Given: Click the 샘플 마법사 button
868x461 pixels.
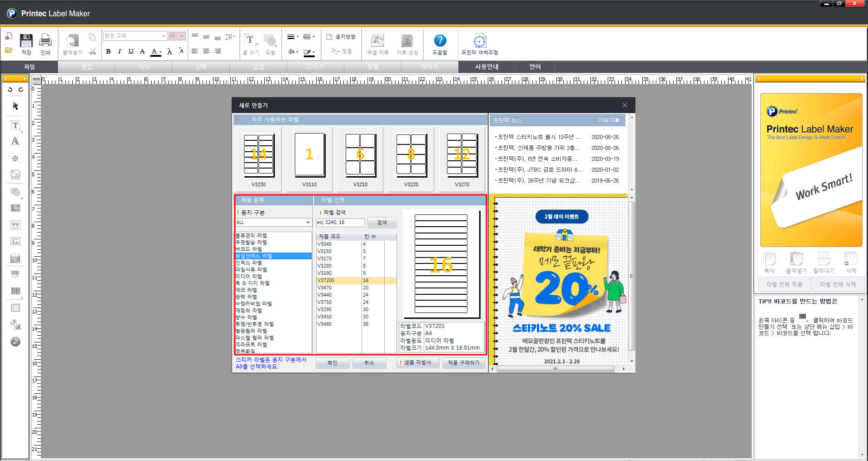Looking at the screenshot, I should click(x=417, y=362).
